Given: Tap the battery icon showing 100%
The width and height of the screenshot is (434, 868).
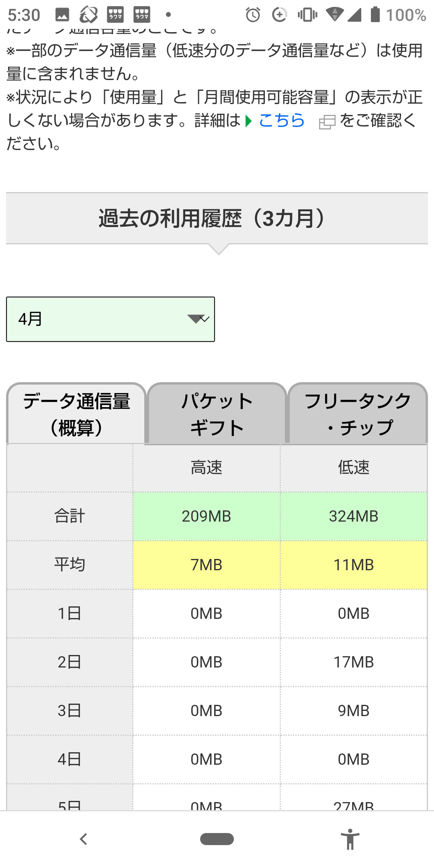Looking at the screenshot, I should (x=375, y=14).
